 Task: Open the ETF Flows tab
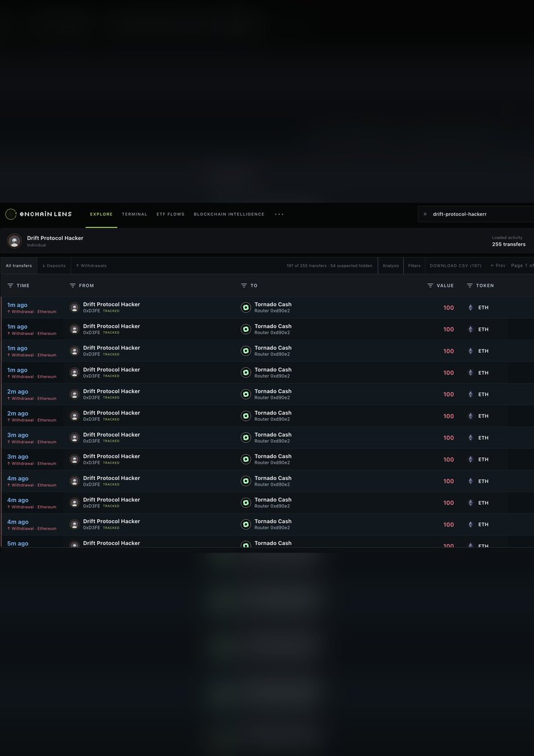click(x=170, y=214)
